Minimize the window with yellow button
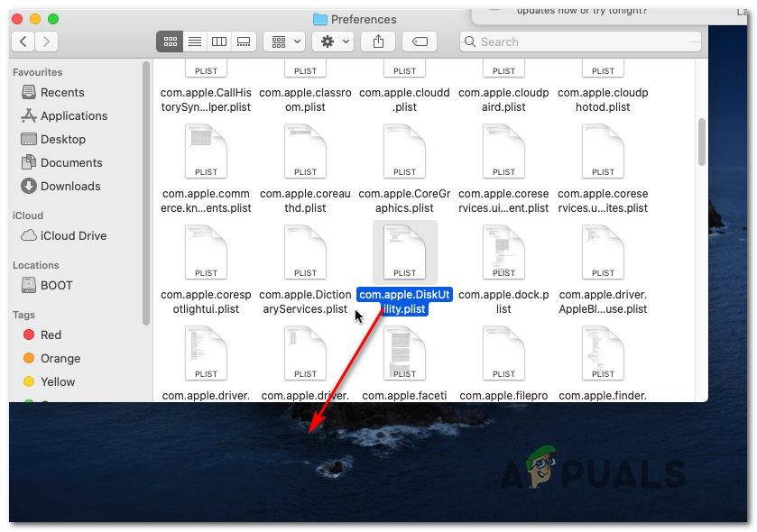 pyautogui.click(x=35, y=19)
